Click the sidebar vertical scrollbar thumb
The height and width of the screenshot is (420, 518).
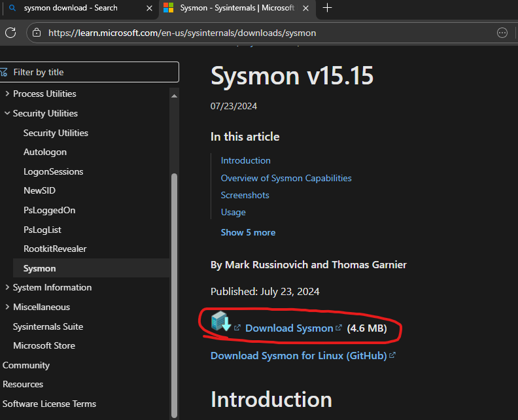pyautogui.click(x=174, y=296)
